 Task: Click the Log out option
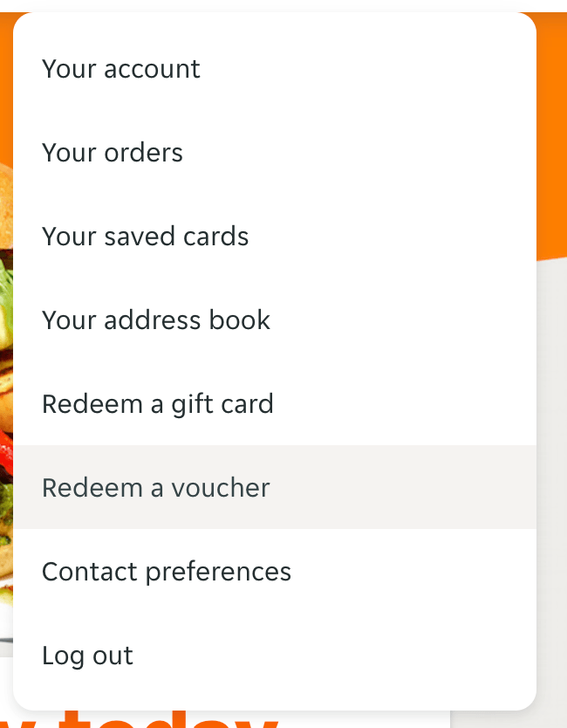87,655
